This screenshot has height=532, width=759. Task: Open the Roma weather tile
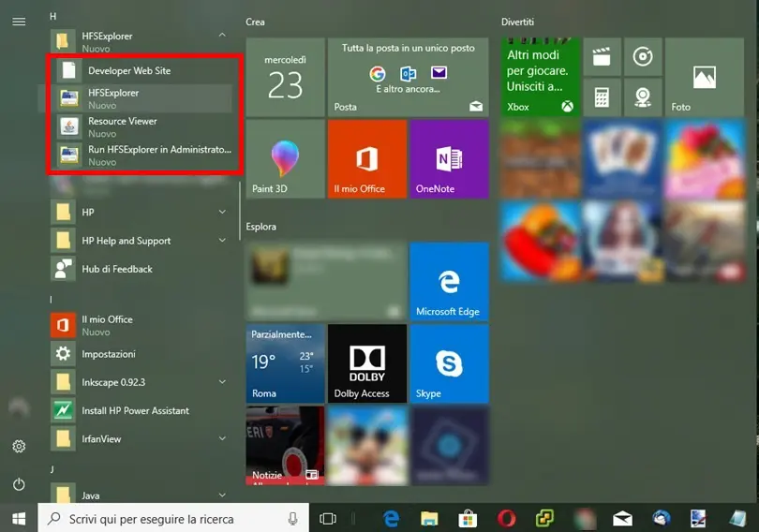(285, 363)
